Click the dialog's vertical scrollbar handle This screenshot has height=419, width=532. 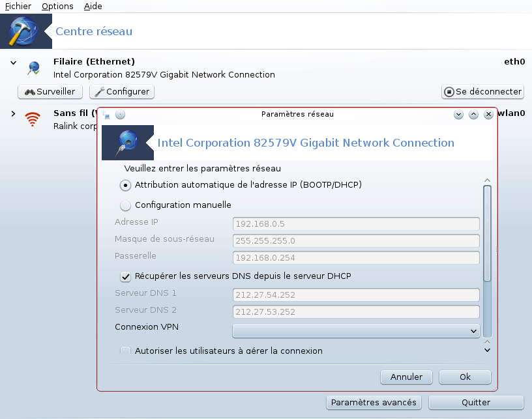pyautogui.click(x=487, y=233)
